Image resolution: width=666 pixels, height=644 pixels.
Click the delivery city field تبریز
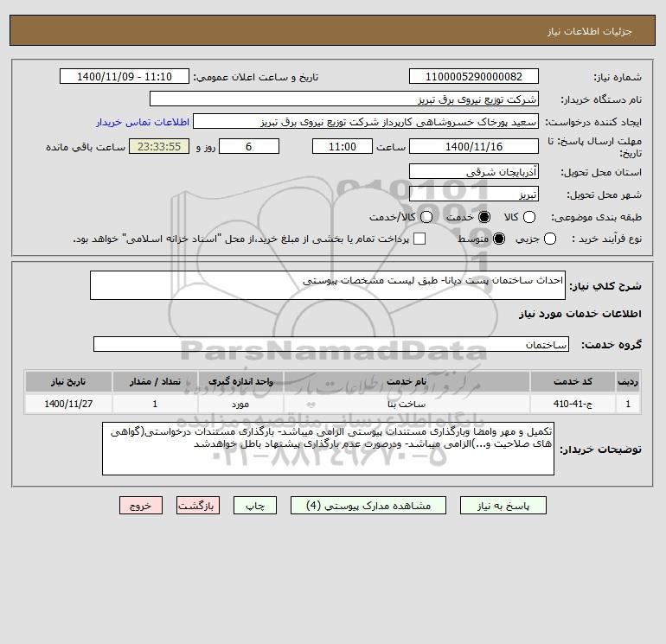474,194
